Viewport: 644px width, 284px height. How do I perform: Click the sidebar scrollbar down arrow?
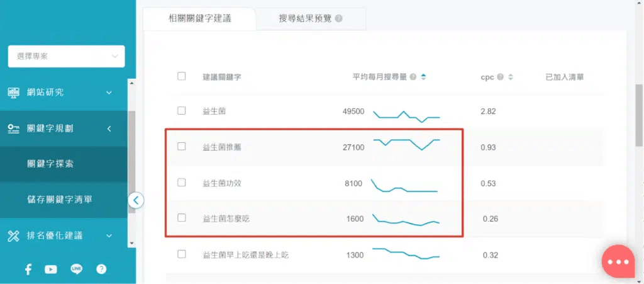131,242
